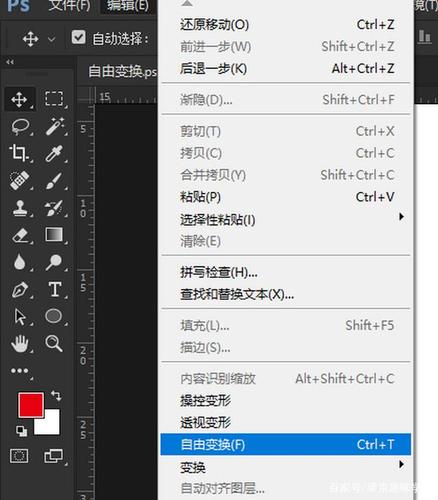
Task: Select the Crop tool
Action: 19,153
